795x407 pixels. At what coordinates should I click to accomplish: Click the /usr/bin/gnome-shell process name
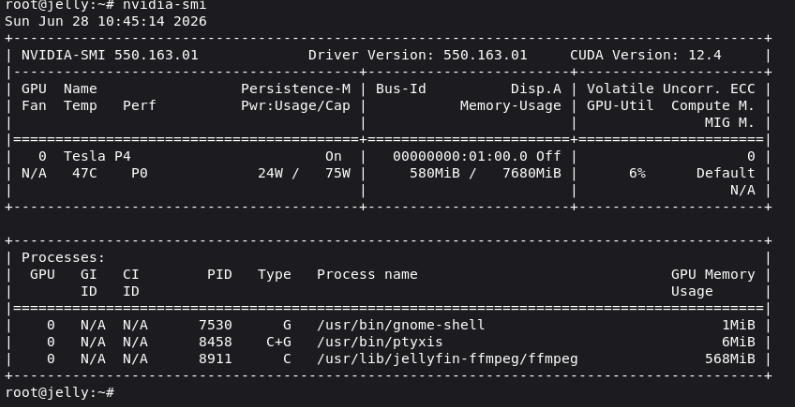point(401,325)
